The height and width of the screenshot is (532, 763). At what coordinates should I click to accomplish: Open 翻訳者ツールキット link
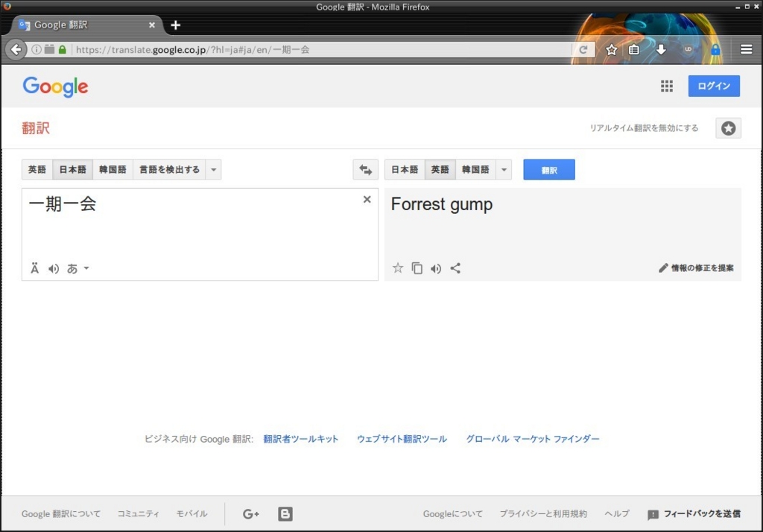click(301, 439)
